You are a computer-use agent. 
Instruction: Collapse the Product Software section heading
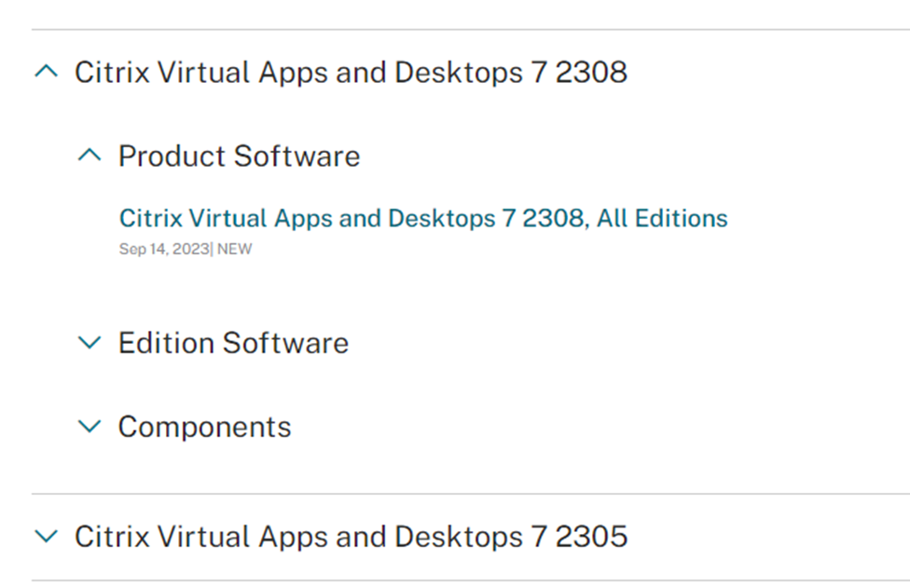[x=219, y=156]
